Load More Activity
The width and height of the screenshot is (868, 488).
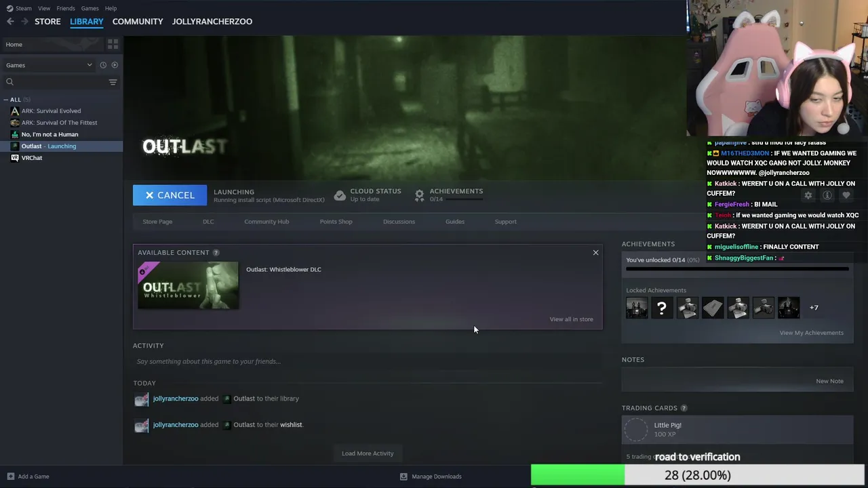click(368, 453)
